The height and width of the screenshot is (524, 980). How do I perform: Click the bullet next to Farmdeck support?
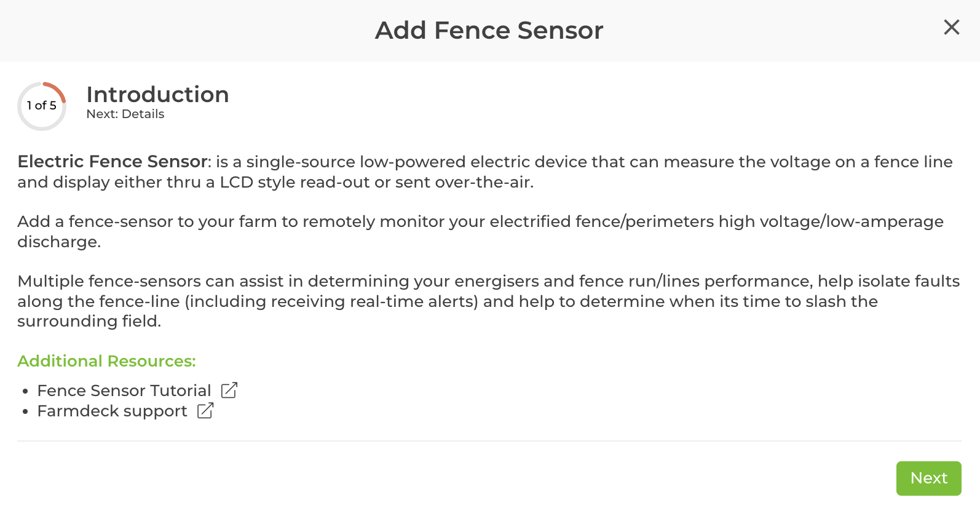25,411
